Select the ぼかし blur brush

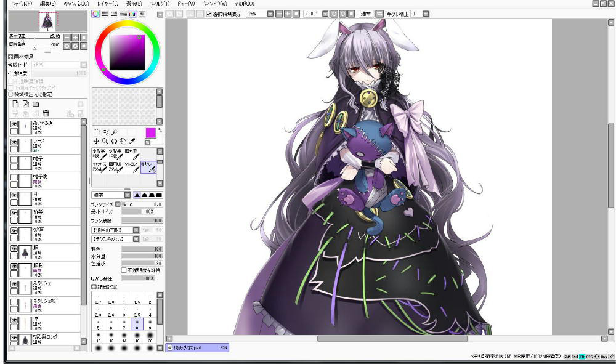[x=148, y=167]
